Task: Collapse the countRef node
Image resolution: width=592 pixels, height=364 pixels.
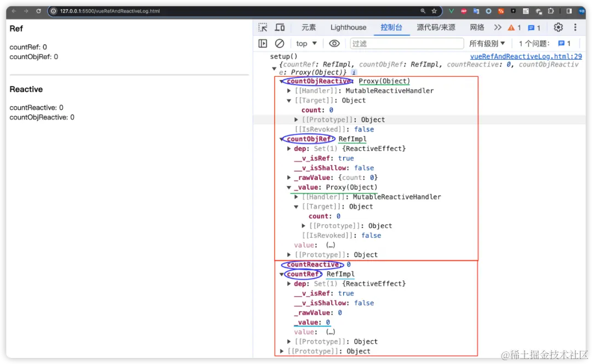Action: point(281,274)
